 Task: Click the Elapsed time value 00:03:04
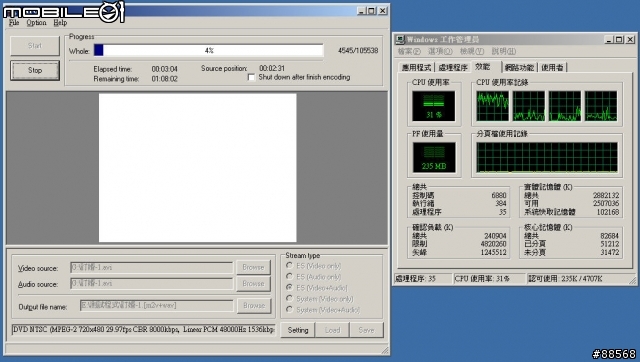(x=164, y=69)
